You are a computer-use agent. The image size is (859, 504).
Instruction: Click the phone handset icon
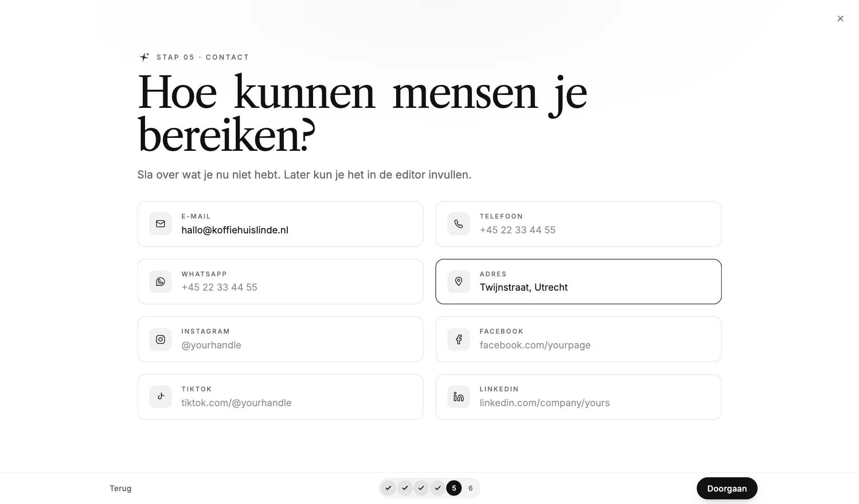(459, 224)
